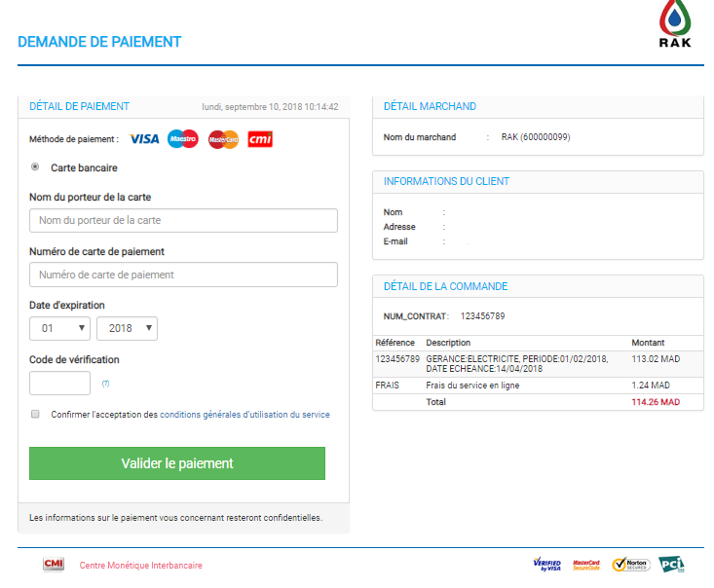Click the Verified by Visa badge
The height and width of the screenshot is (588, 714).
click(x=546, y=565)
